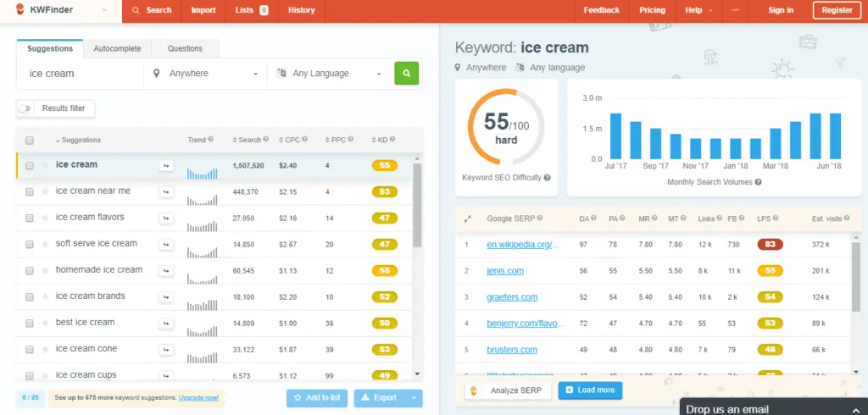
Task: Star the 'best ice cream' keyword
Action: [x=45, y=324]
